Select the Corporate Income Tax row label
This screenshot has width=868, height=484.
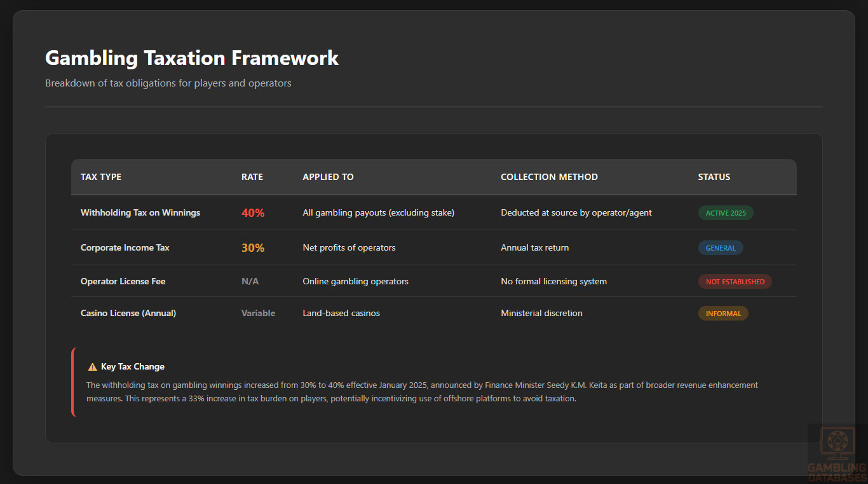[x=125, y=248]
